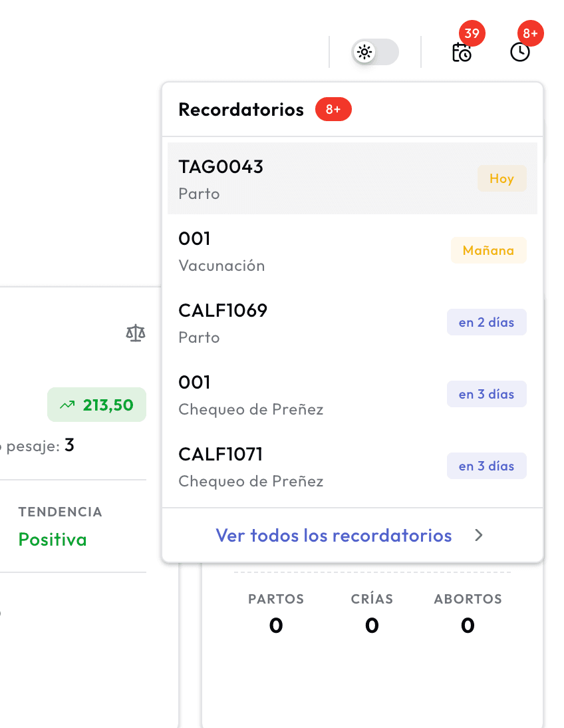
Task: Click the Hoy status tag on TAG0043
Action: click(x=501, y=178)
